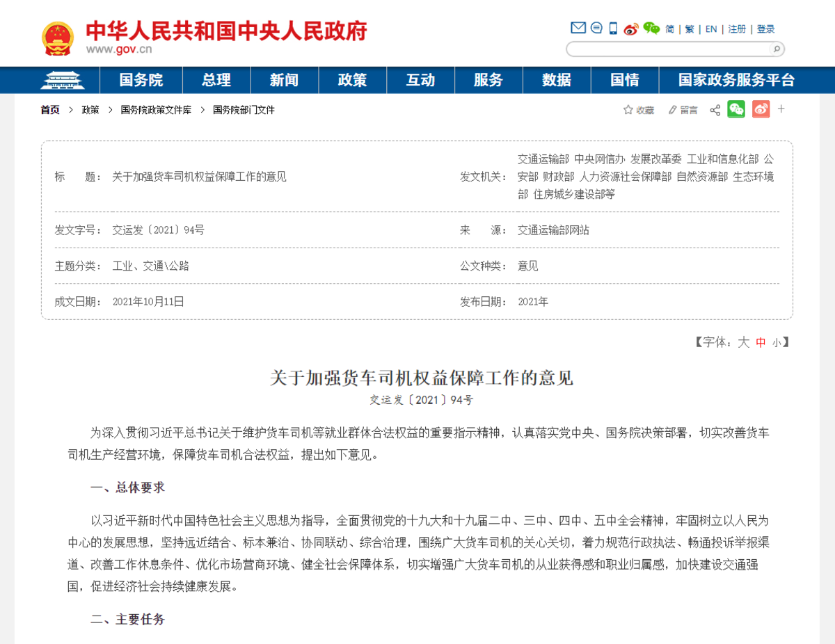Switch language to EN

[x=711, y=29]
